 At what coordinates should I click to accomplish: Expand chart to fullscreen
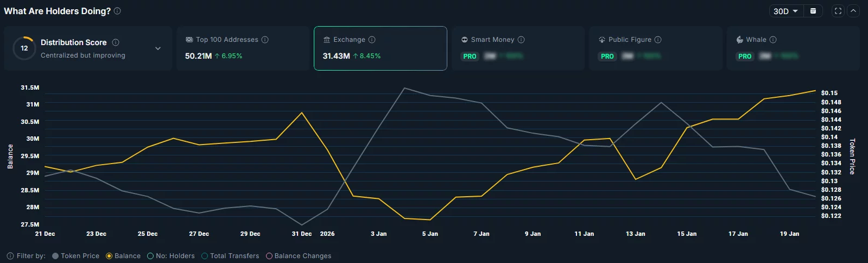click(x=838, y=11)
